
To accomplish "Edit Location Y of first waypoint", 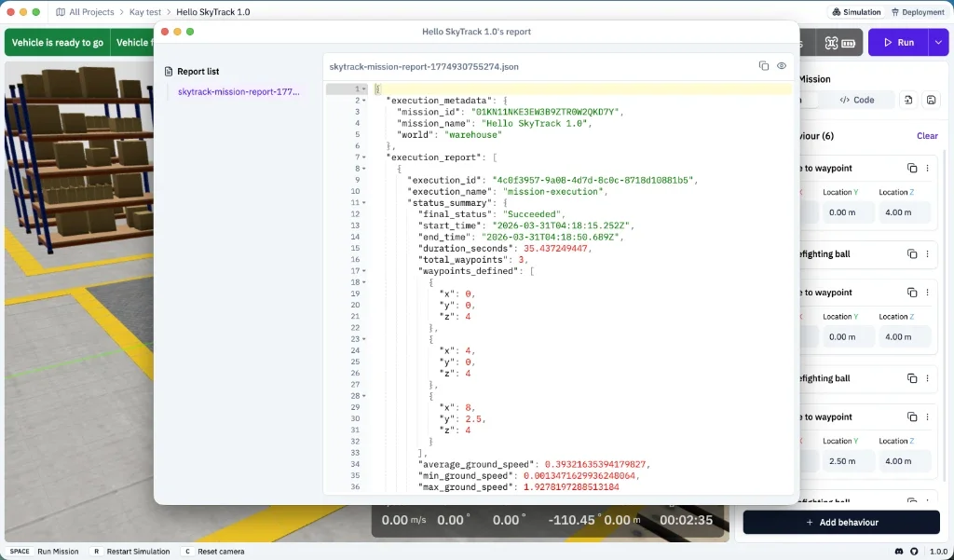I will pyautogui.click(x=848, y=212).
